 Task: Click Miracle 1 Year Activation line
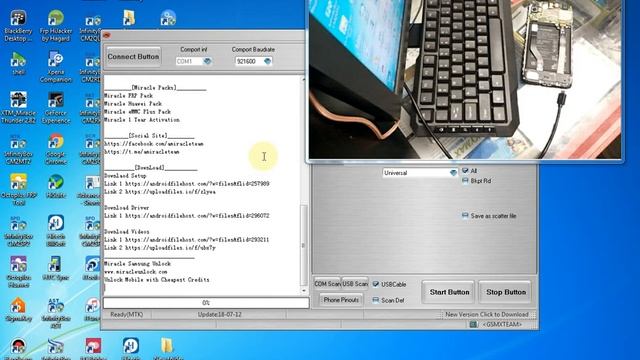142,120
